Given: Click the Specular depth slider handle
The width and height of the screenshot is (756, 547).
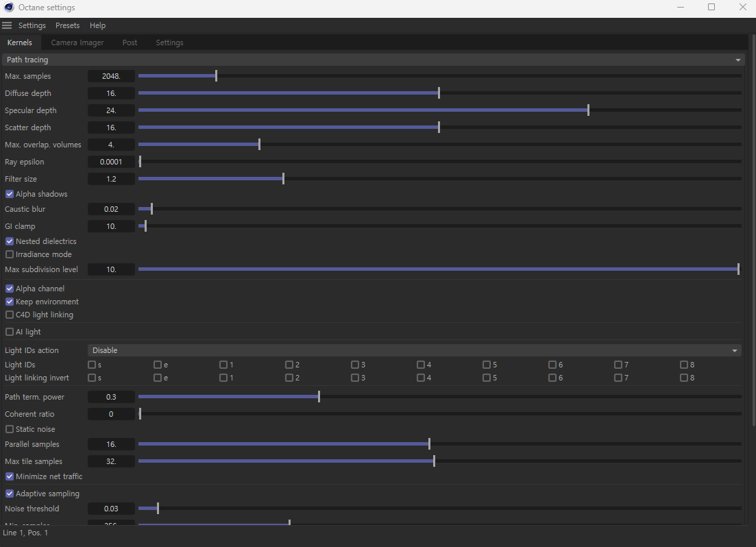Looking at the screenshot, I should tap(588, 110).
